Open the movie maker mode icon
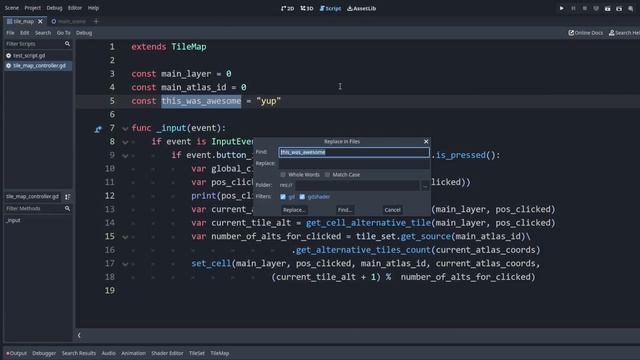This screenshot has width=640, height=360. click(x=631, y=8)
